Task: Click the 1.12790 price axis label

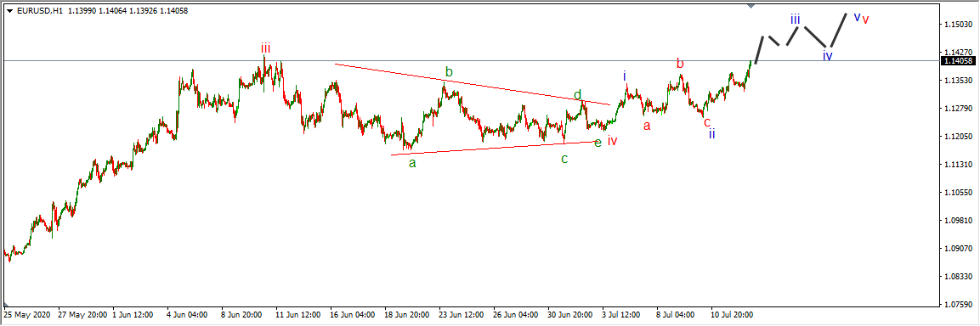Action: [958, 109]
